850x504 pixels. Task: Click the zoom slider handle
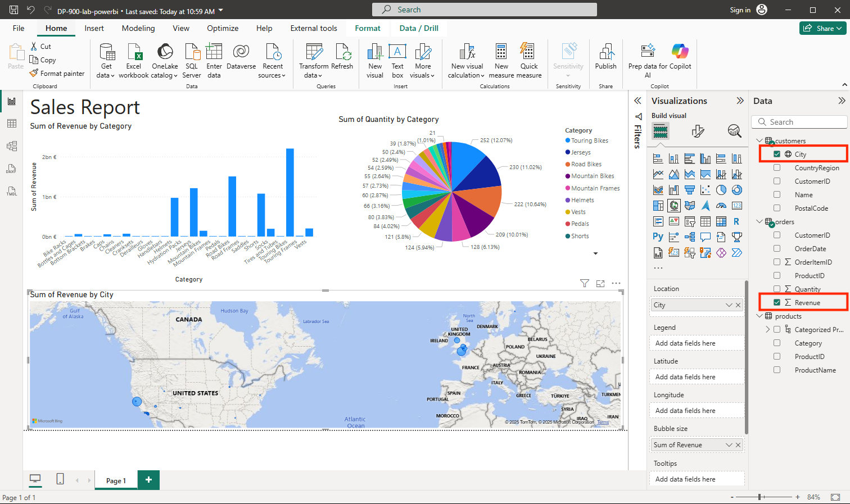pos(759,497)
